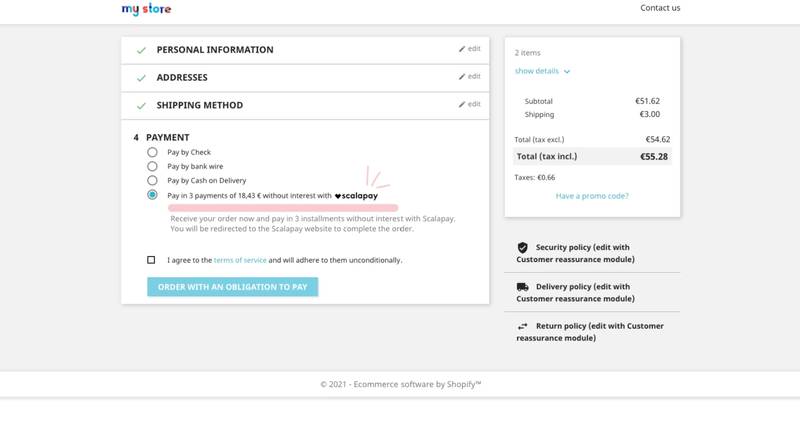Viewport: 800px width, 443px height.
Task: Click the Delivery policy truck icon
Action: (x=522, y=287)
